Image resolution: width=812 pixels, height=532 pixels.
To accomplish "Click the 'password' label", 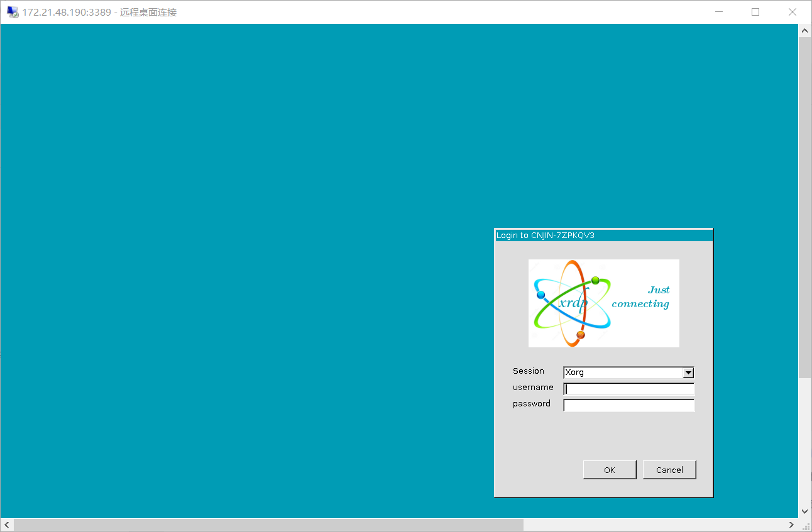I will point(532,404).
